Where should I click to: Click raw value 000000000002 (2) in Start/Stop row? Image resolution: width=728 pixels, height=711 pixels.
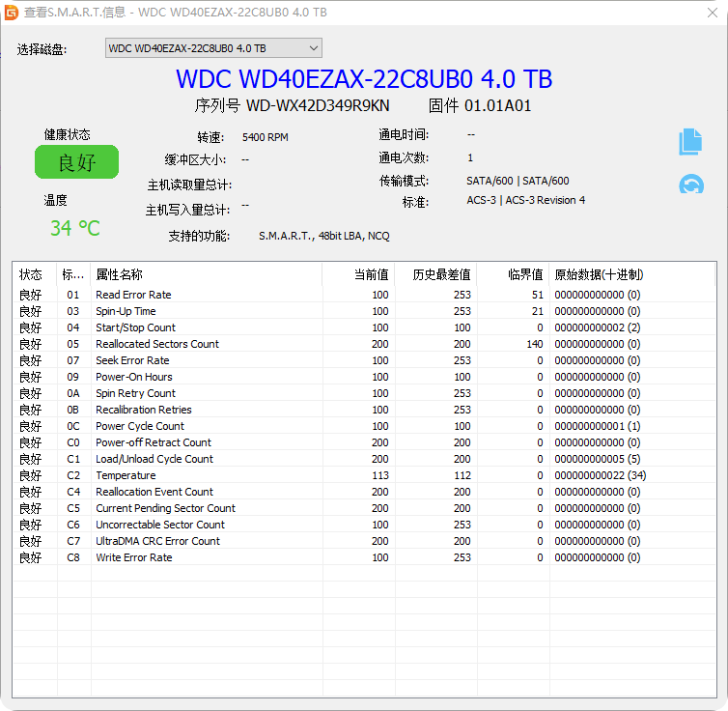click(x=597, y=327)
